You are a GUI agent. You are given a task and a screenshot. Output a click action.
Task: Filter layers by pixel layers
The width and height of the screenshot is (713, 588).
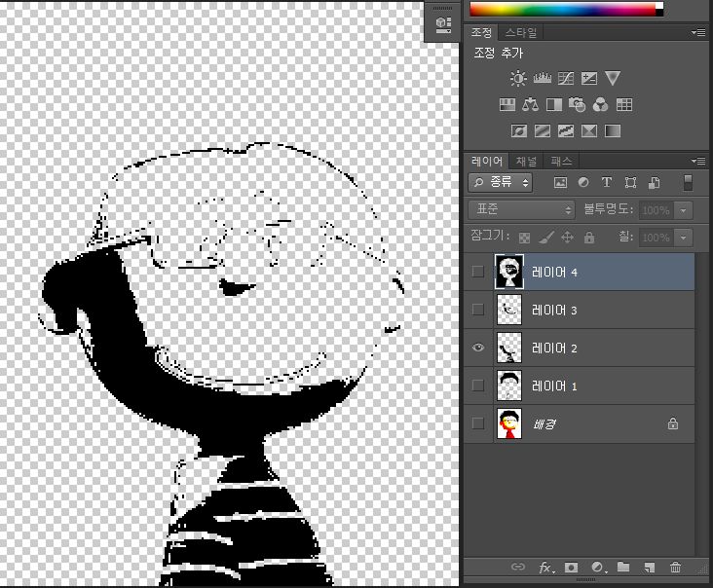[560, 183]
